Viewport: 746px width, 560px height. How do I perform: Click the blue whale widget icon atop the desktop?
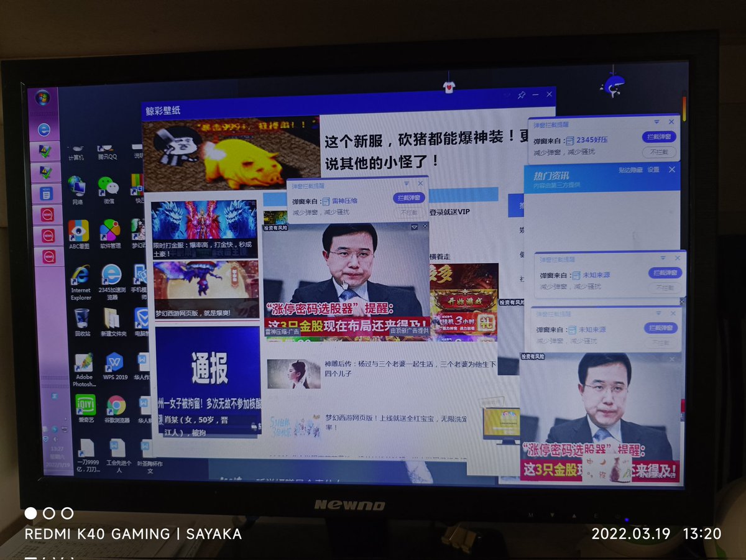pyautogui.click(x=614, y=85)
